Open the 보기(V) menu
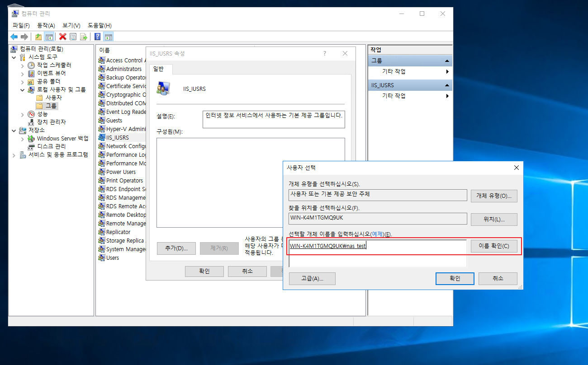Screen dimensions: 588x365 coord(71,25)
